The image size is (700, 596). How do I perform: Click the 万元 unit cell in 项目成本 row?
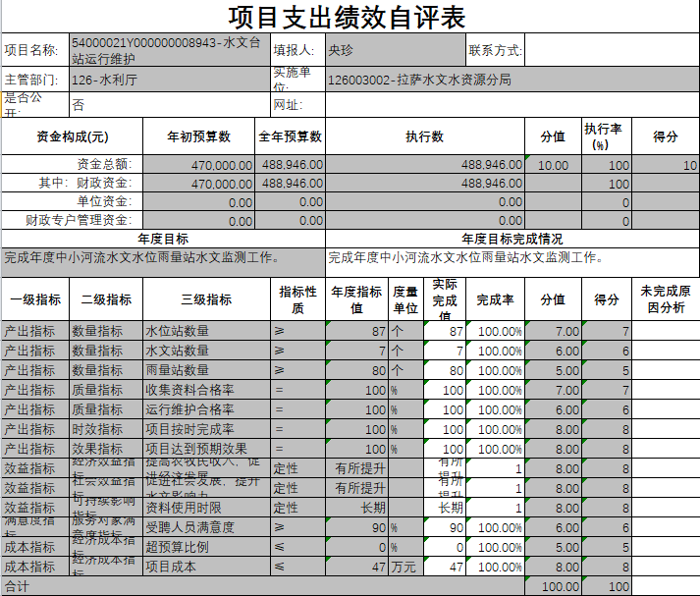(x=405, y=567)
